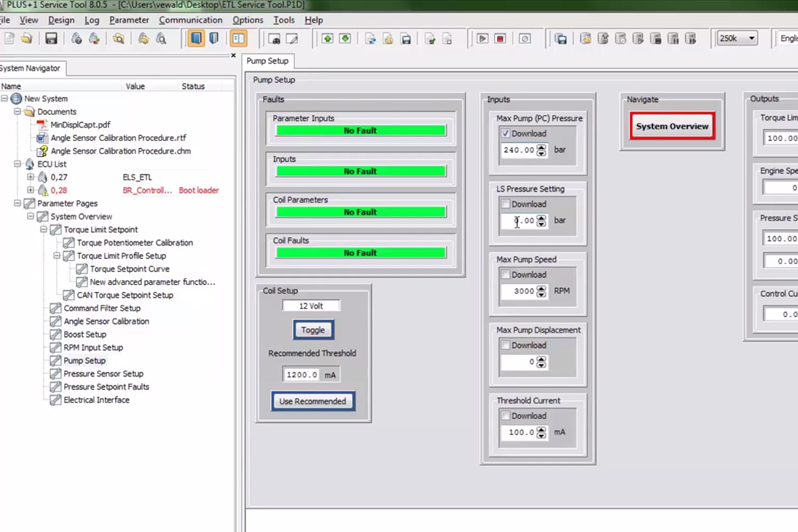Click the System Overview navigate button
The width and height of the screenshot is (798, 532).
coord(670,125)
